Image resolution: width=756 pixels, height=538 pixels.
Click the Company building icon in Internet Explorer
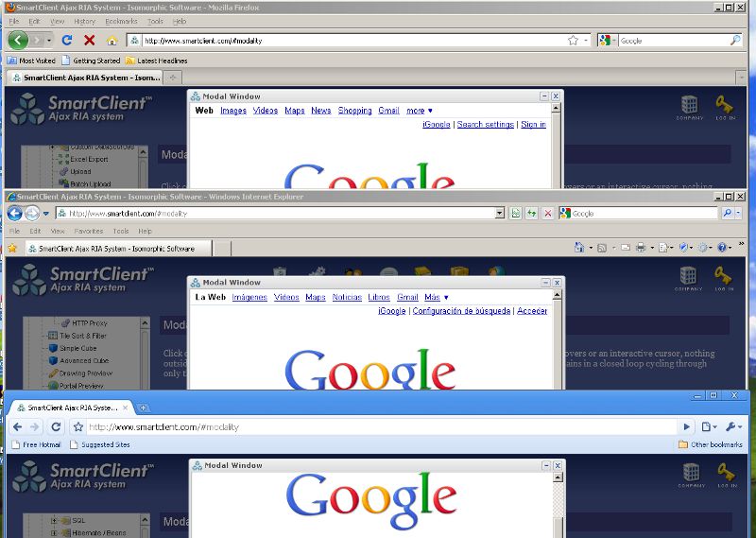[689, 276]
